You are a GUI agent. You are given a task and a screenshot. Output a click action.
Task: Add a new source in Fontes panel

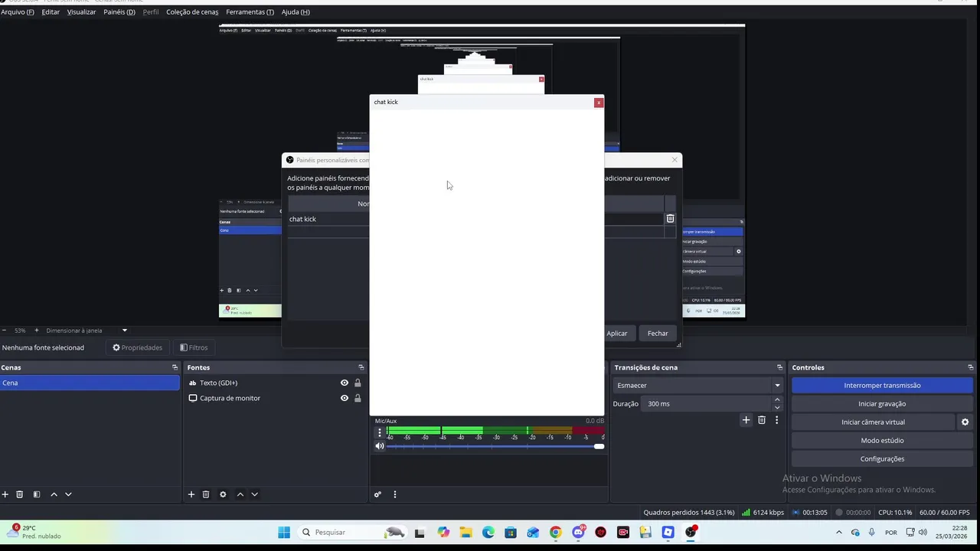[191, 494]
